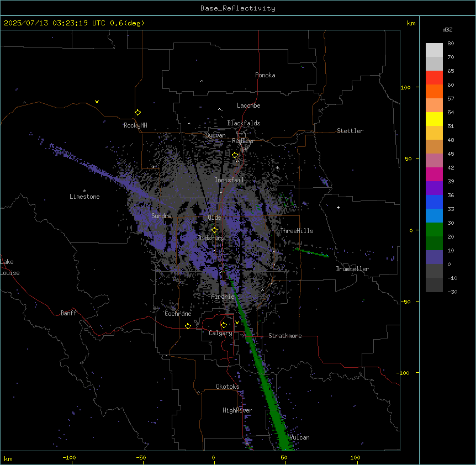Click the Calgary city label
476x465 pixels.
point(220,333)
